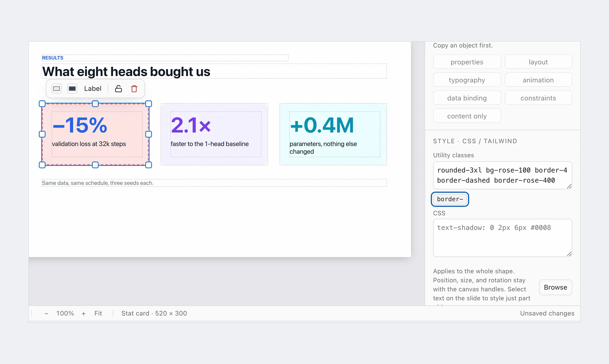Choose the properties paste option
This screenshot has width=609, height=364.
[x=467, y=62]
